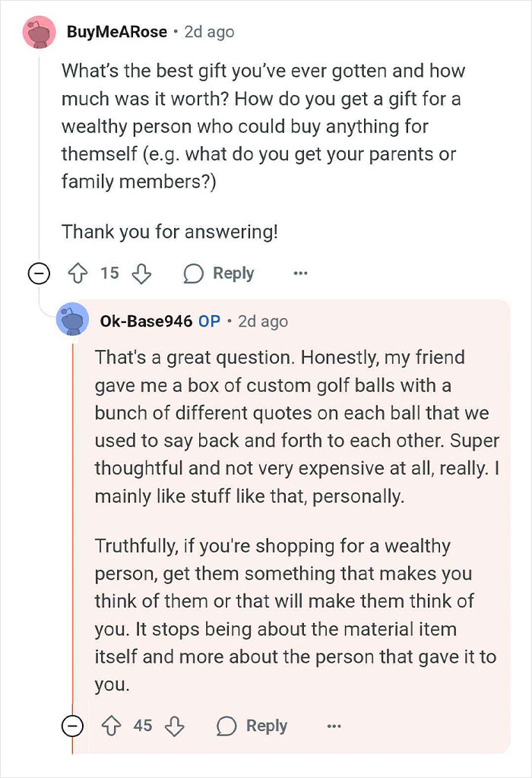Image resolution: width=532 pixels, height=778 pixels.
Task: Click speech bubble icon under Ok-Base946's reply
Action: click(x=226, y=726)
